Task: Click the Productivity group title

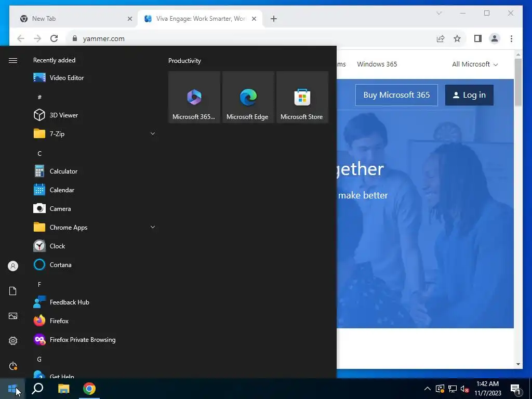Action: click(184, 61)
